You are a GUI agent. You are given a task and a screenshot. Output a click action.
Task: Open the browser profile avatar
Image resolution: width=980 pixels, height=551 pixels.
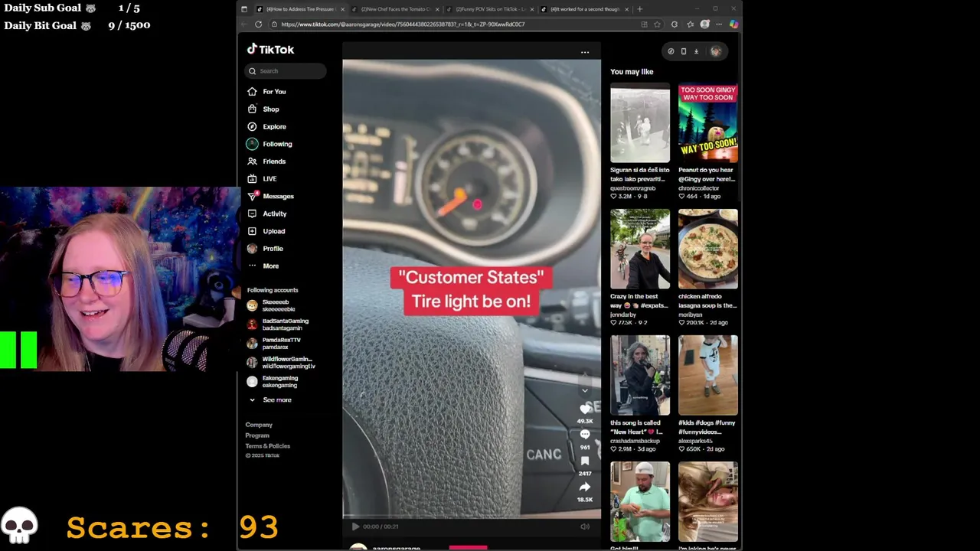[x=704, y=24]
